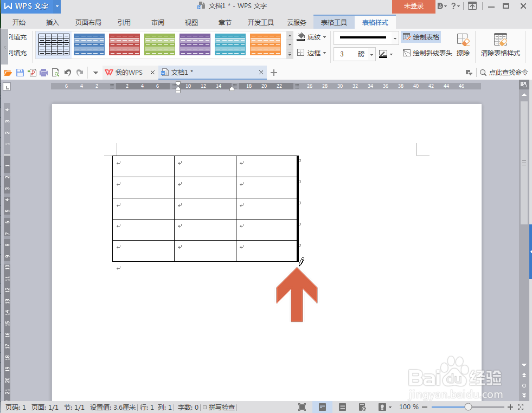Click the save icon

(20, 73)
